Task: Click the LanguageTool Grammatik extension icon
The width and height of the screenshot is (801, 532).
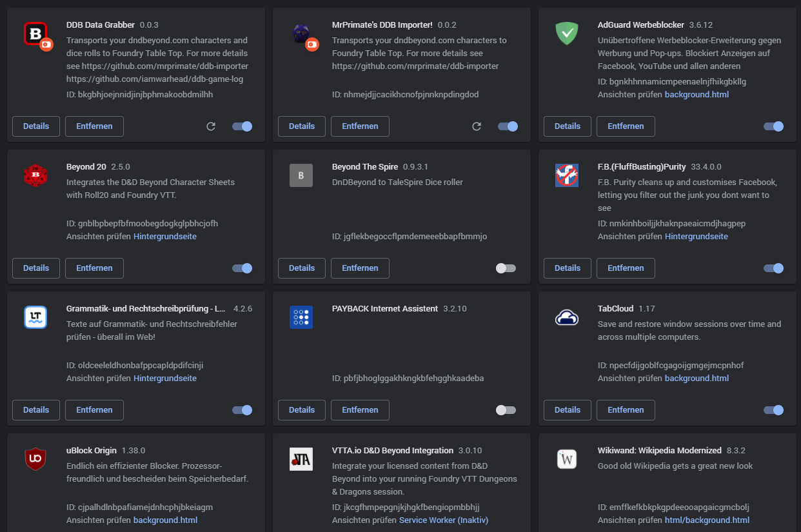Action: [35, 317]
